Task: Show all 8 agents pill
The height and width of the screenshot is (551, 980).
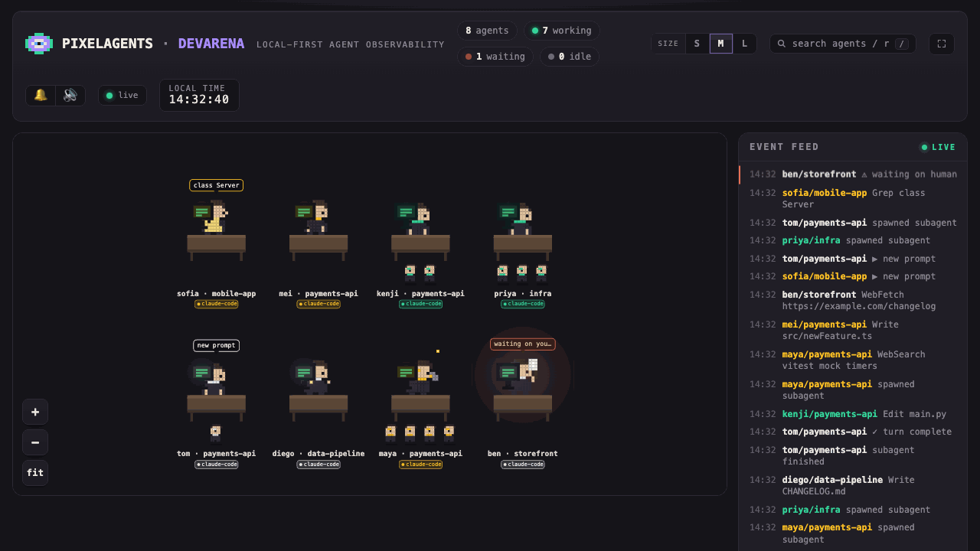Action: [487, 31]
